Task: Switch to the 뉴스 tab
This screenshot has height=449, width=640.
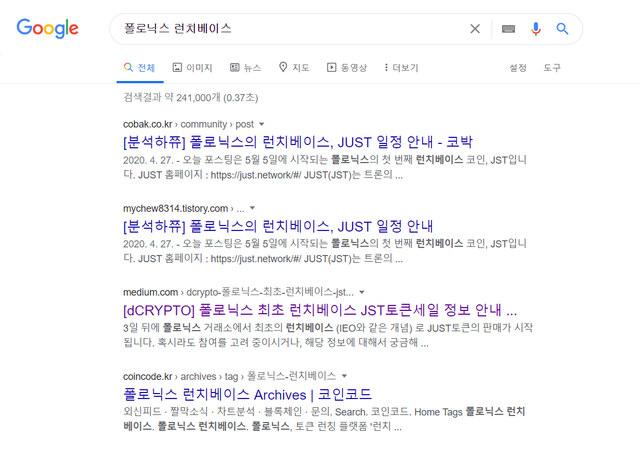Action: (245, 68)
